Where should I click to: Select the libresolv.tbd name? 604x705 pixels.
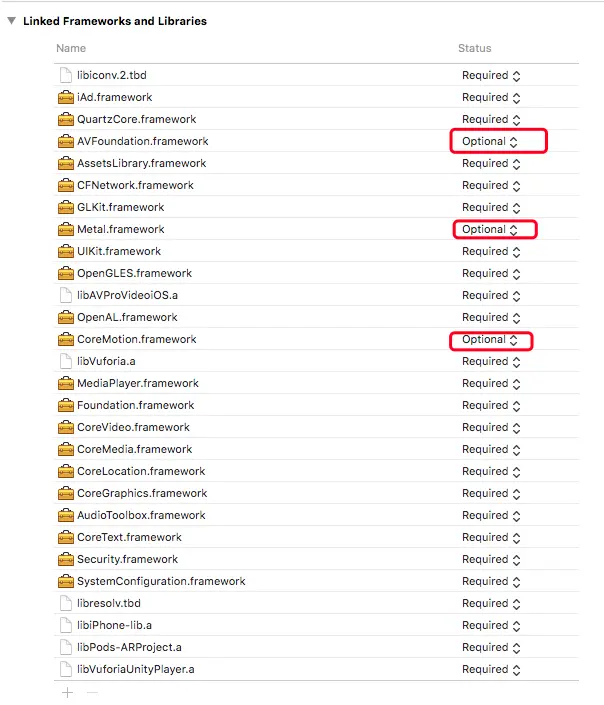(x=109, y=603)
